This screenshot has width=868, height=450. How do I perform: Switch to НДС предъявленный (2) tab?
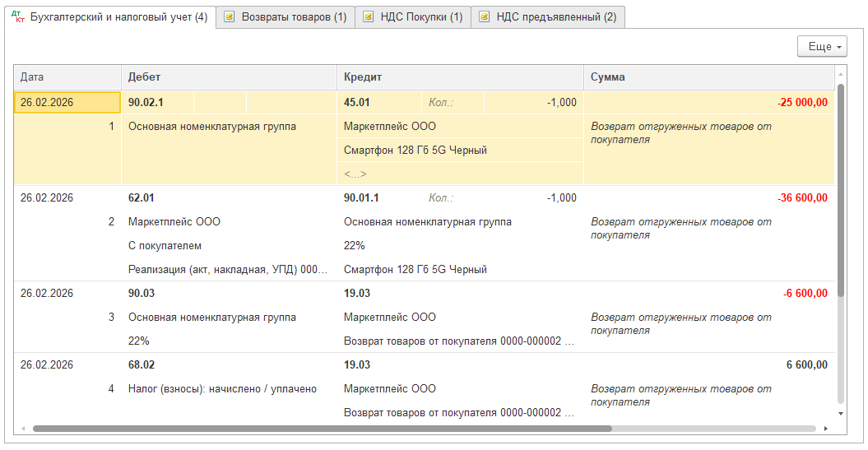click(x=548, y=17)
